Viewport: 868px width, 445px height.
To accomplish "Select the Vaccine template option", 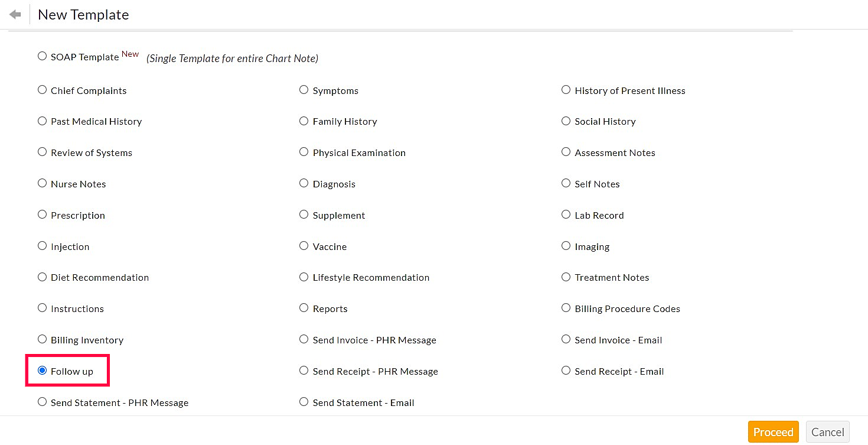I will (304, 246).
